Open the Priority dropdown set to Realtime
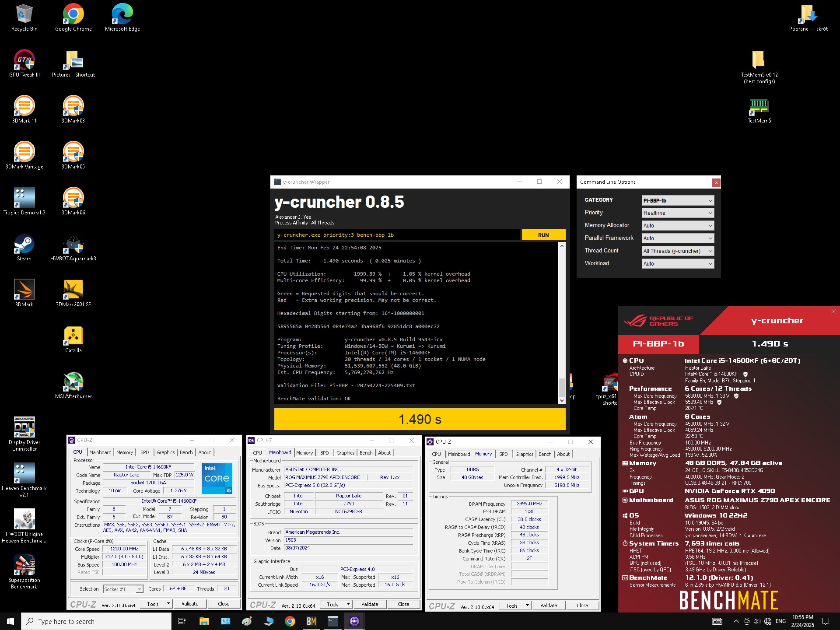 (x=678, y=213)
